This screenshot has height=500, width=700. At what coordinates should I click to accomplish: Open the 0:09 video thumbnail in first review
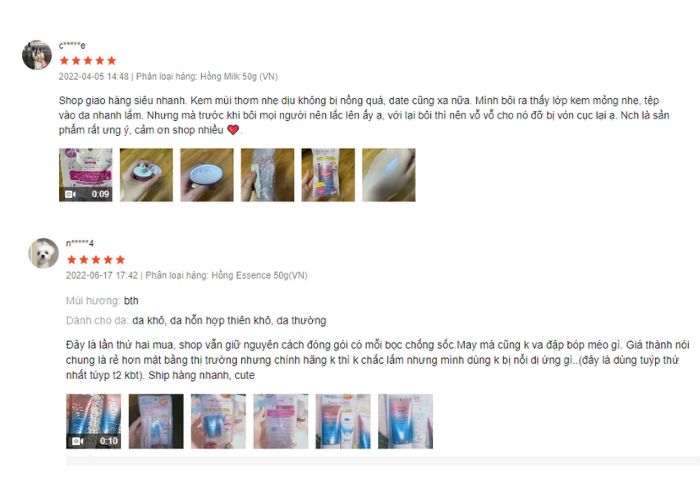tap(86, 175)
